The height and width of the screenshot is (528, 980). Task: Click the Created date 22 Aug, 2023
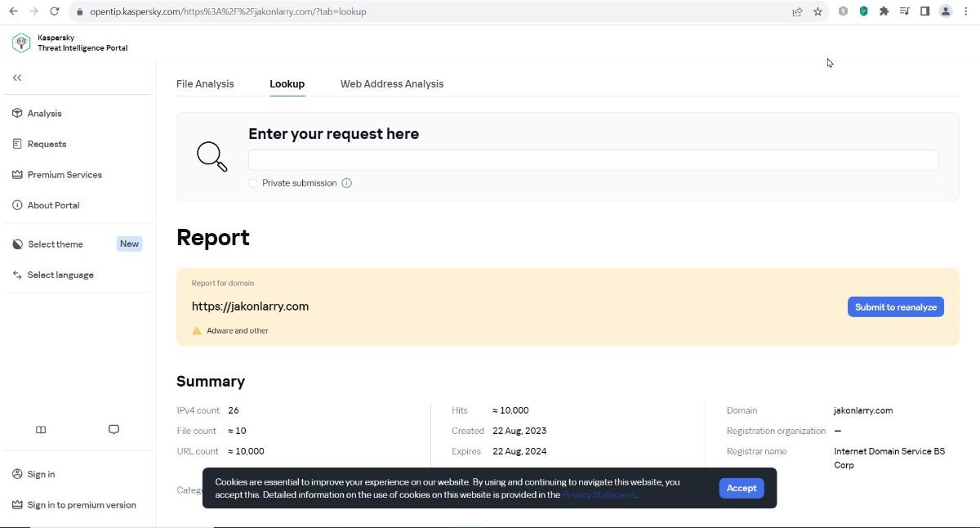pyautogui.click(x=519, y=431)
